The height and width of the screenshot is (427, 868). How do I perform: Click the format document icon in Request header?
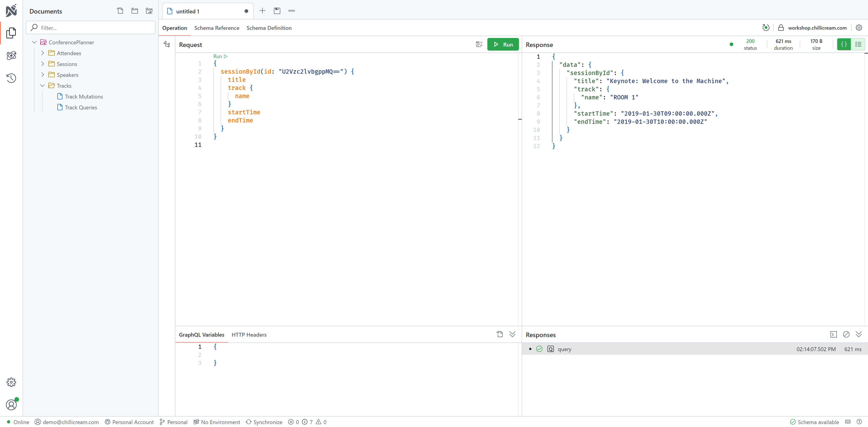pyautogui.click(x=479, y=45)
